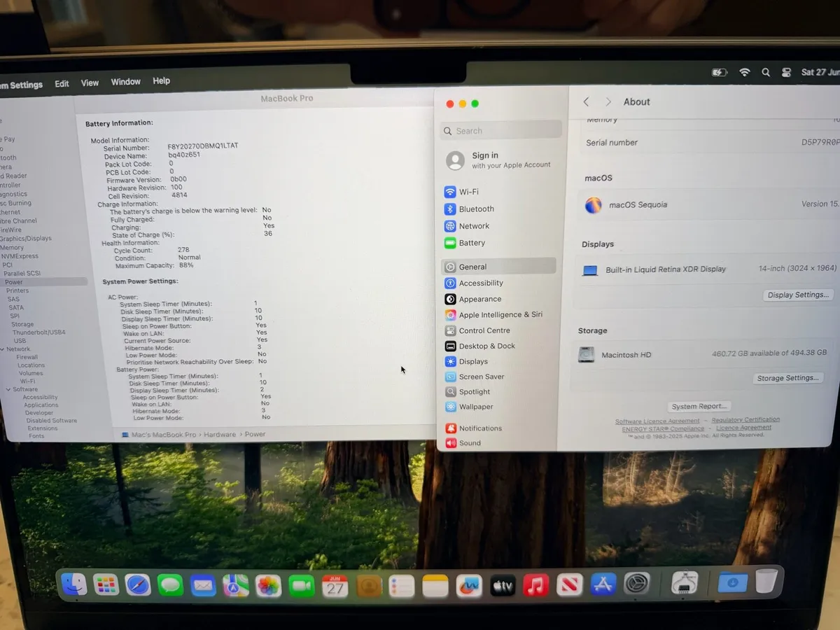Select Thunderbolt/USB4 in System Report sidebar

[38, 332]
